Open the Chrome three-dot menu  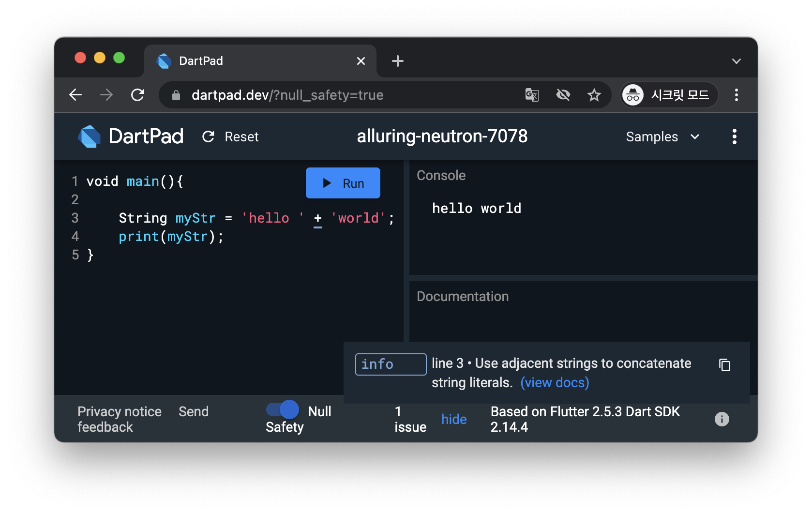737,95
